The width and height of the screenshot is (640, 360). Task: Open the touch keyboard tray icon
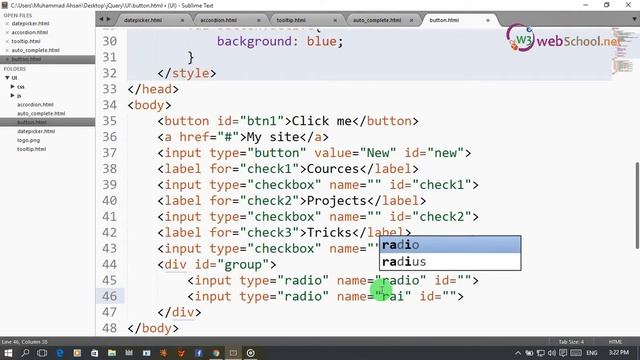[576, 353]
